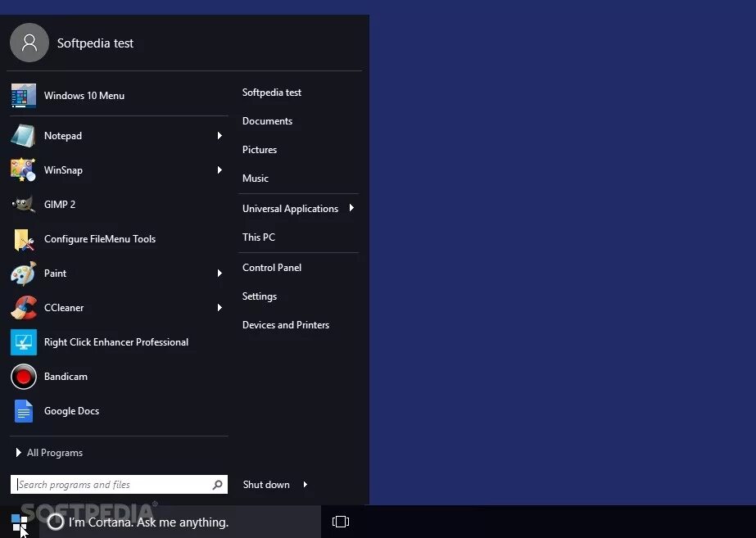Start GIMP 2 via its mascot icon

[23, 205]
